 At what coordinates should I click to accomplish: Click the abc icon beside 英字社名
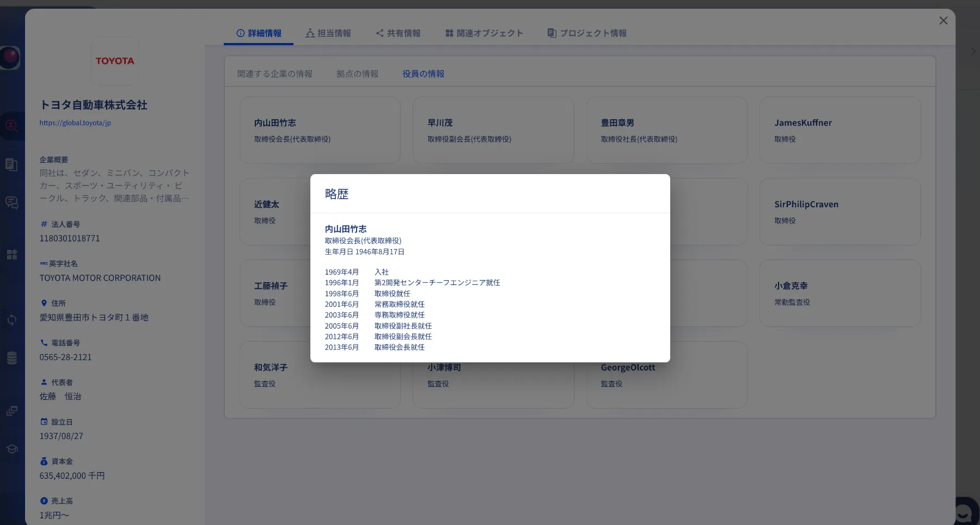point(44,263)
